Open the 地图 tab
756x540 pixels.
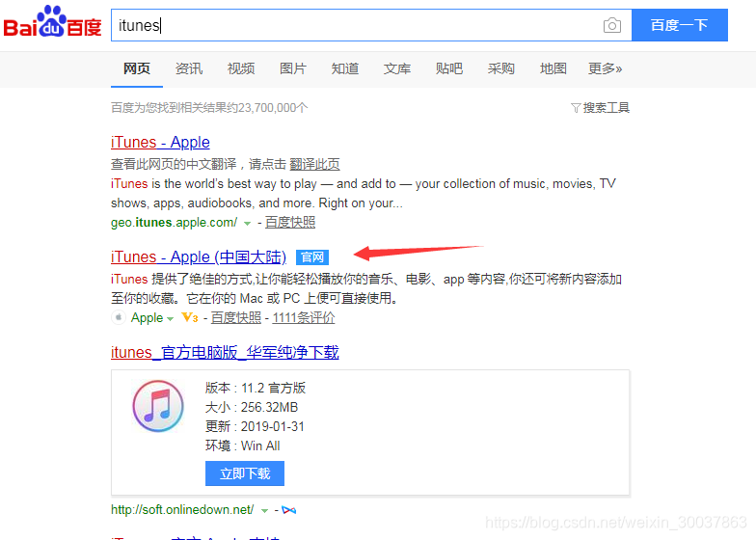[553, 68]
